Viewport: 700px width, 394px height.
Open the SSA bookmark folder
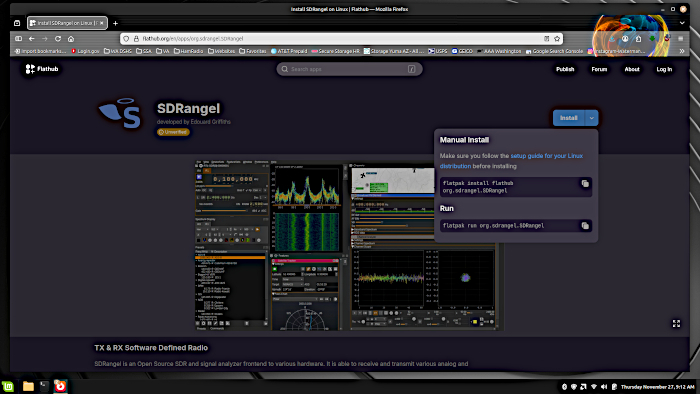[144, 51]
